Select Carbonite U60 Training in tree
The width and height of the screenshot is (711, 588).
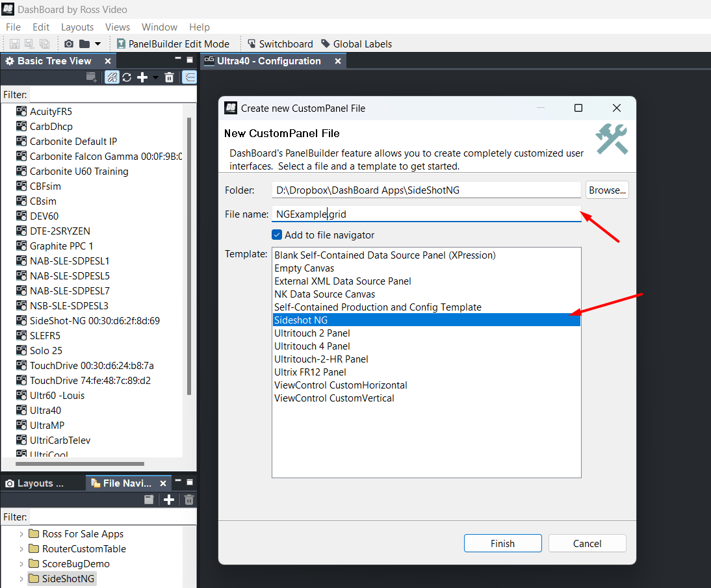(x=79, y=172)
